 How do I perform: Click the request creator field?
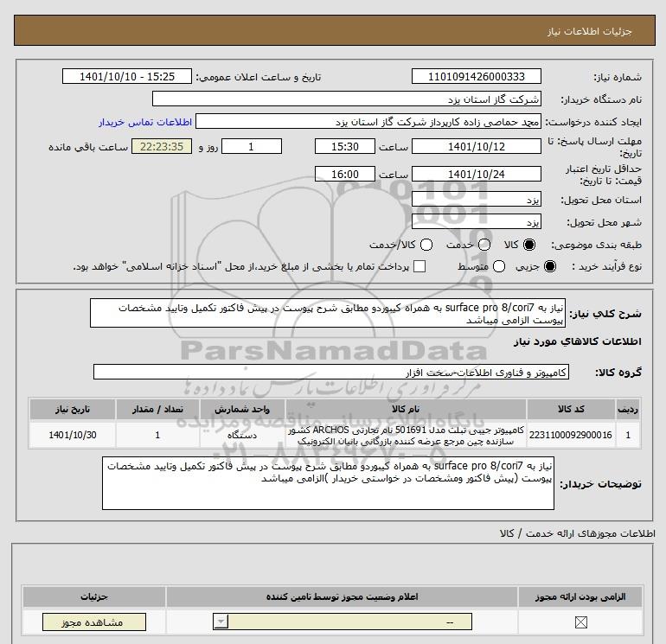click(x=368, y=121)
